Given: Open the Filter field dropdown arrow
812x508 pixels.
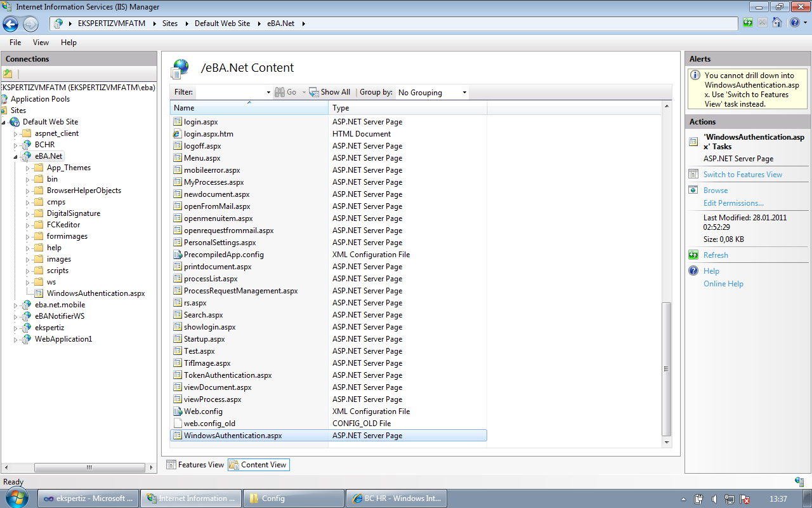Looking at the screenshot, I should coord(268,93).
